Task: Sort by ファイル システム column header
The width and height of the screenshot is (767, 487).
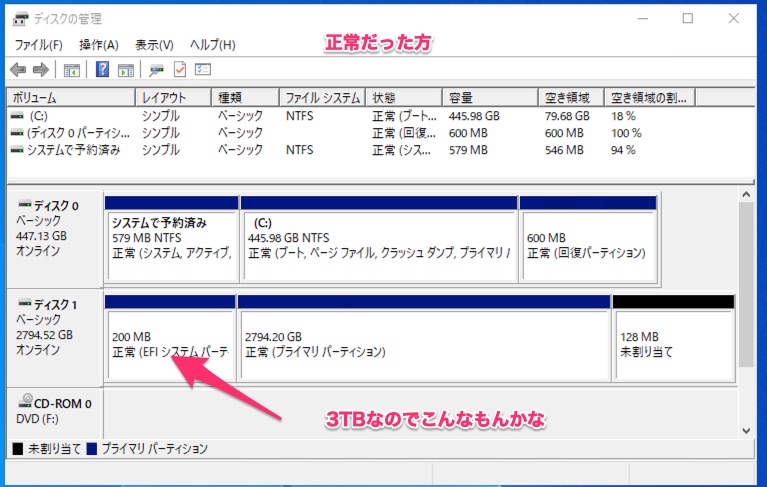Action: pyautogui.click(x=322, y=98)
